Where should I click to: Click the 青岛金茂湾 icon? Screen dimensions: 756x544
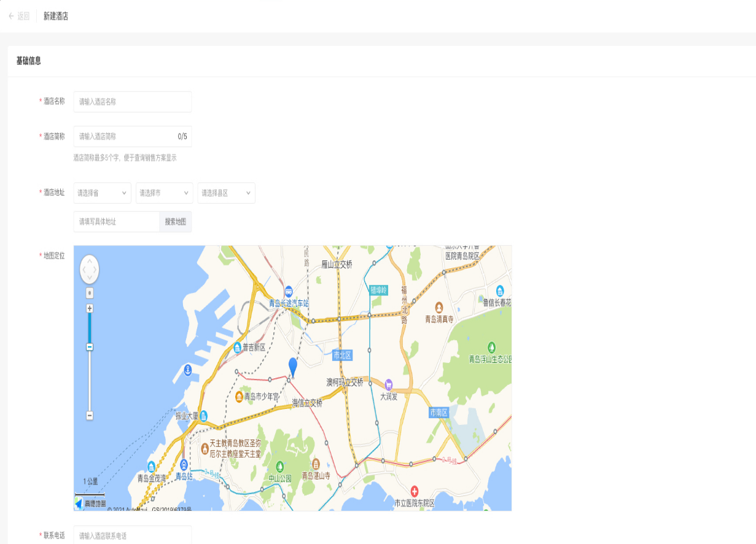pos(152,466)
